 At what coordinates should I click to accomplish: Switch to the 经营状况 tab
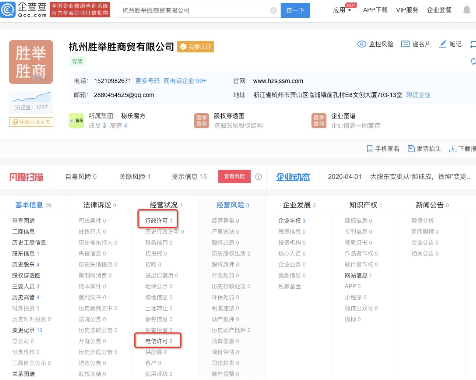(166, 205)
